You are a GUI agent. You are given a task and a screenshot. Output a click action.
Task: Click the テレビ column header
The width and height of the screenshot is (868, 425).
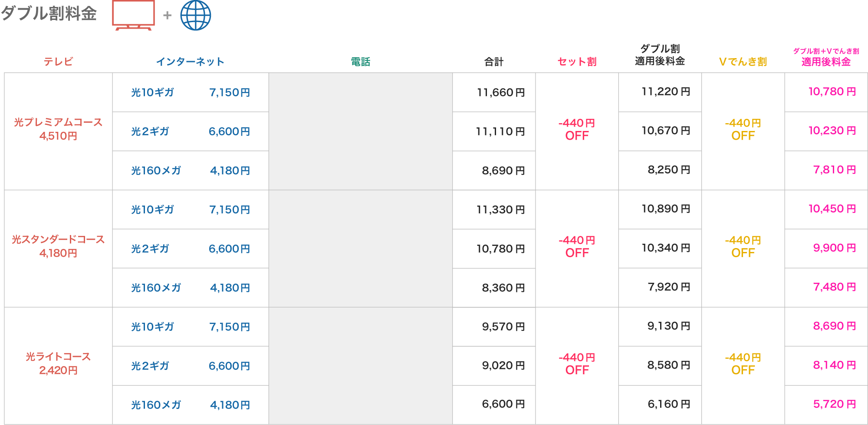click(x=58, y=62)
